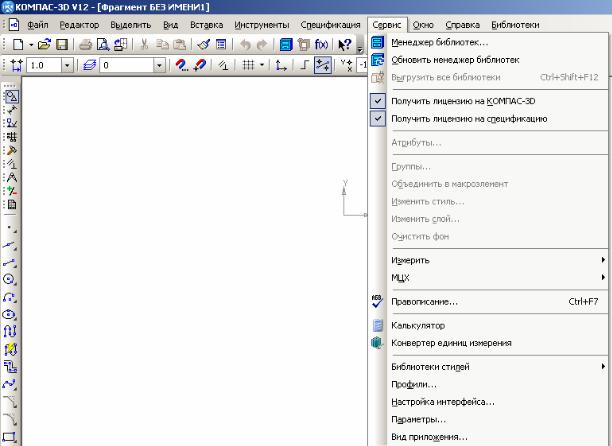Toggle the highlighted rounding icon

click(323, 65)
